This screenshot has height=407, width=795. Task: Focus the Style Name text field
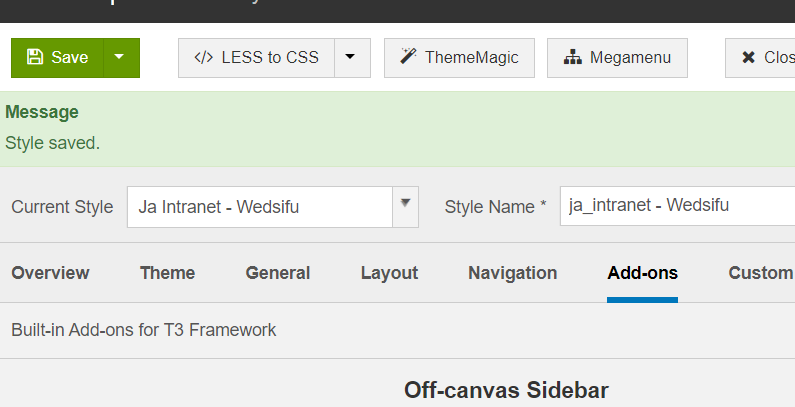(x=676, y=206)
